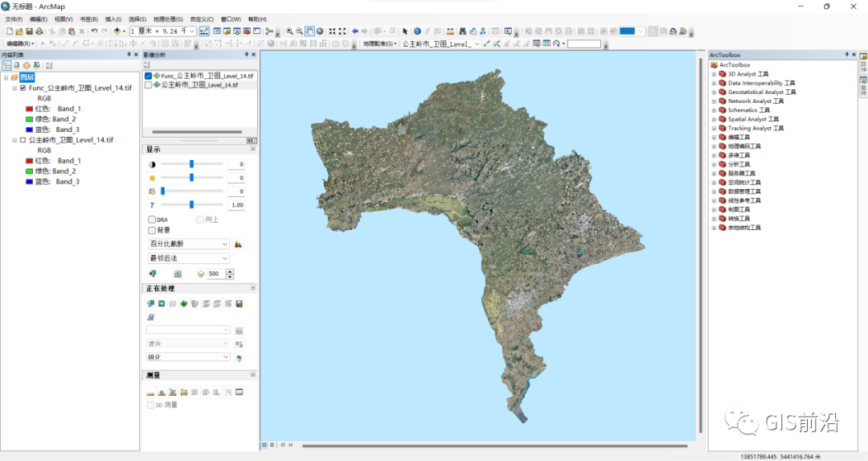Collapse the 正在处理 section
The image size is (868, 461).
pos(253,288)
